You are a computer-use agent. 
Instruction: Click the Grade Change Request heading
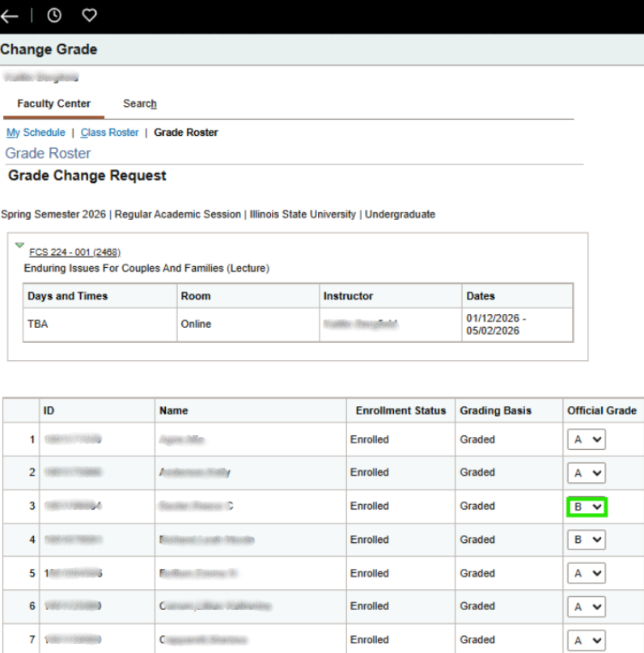(87, 176)
